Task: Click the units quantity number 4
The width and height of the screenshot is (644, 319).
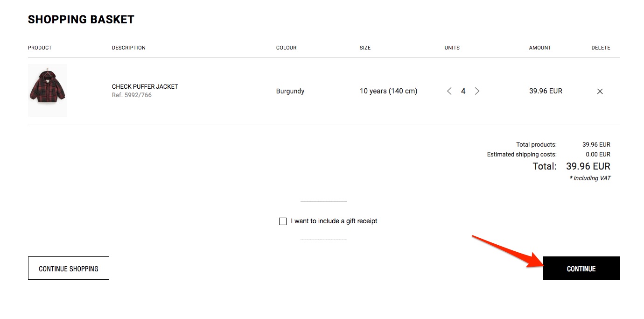Action: 463,92
